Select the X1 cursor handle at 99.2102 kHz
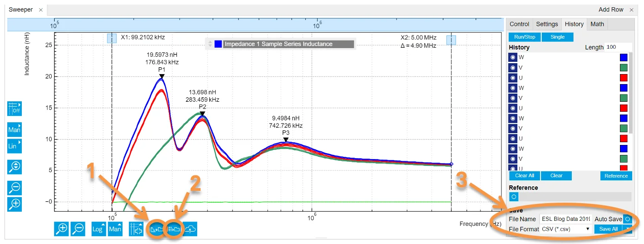 click(112, 39)
